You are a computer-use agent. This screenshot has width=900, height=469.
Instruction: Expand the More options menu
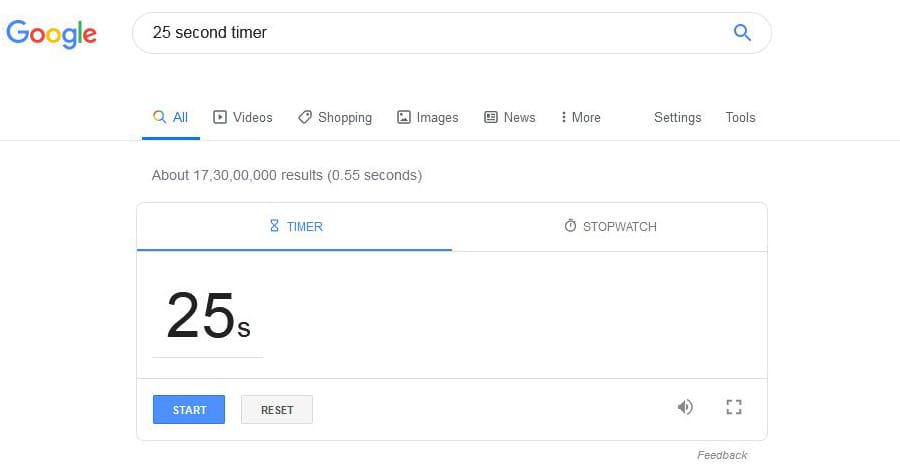point(581,117)
